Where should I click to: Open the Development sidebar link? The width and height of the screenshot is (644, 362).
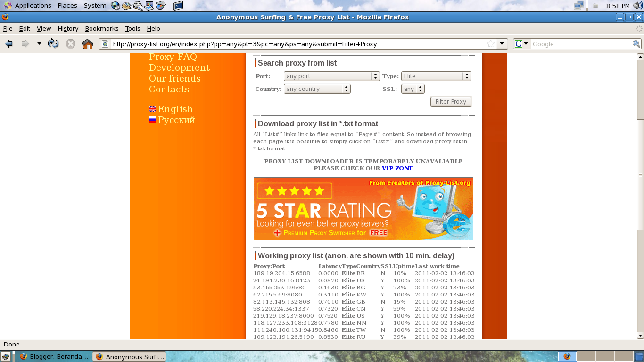[179, 68]
